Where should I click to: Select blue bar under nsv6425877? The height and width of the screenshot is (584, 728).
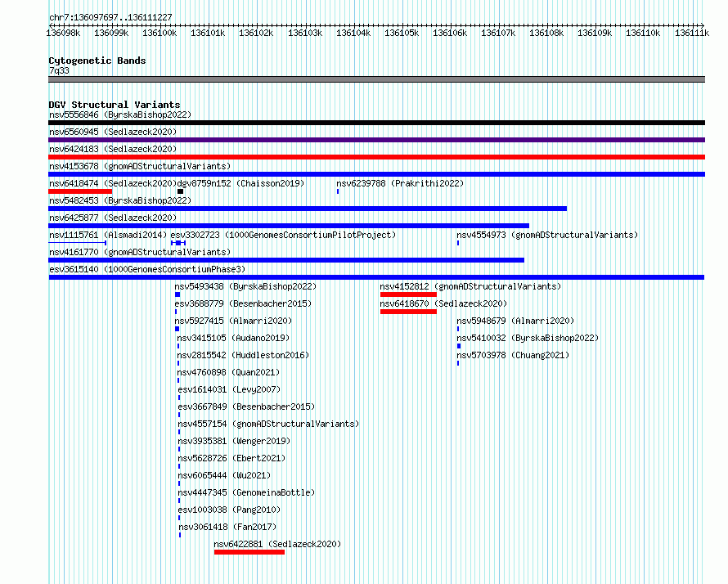pyautogui.click(x=289, y=226)
